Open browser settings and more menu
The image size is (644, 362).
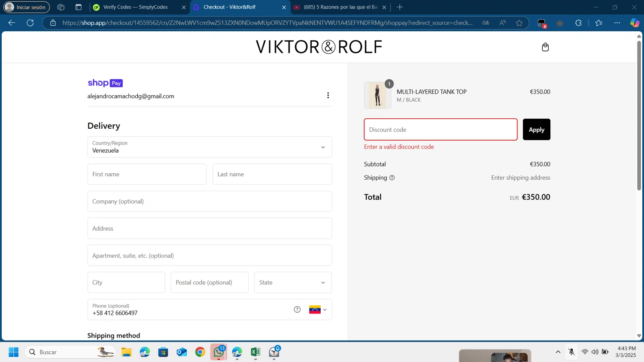click(617, 23)
